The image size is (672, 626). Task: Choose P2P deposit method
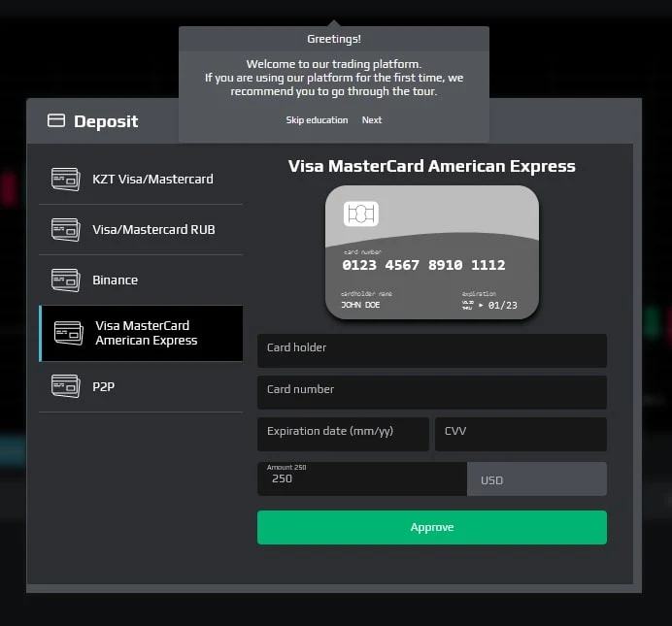(141, 386)
